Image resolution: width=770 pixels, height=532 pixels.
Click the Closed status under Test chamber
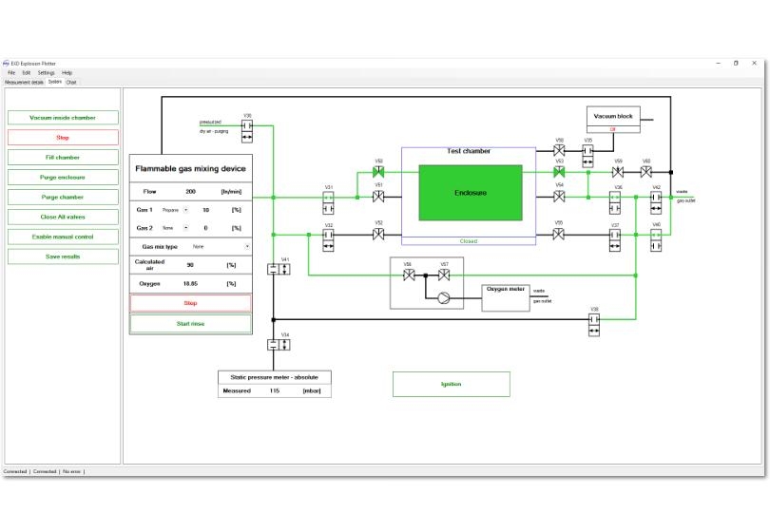[x=469, y=241]
